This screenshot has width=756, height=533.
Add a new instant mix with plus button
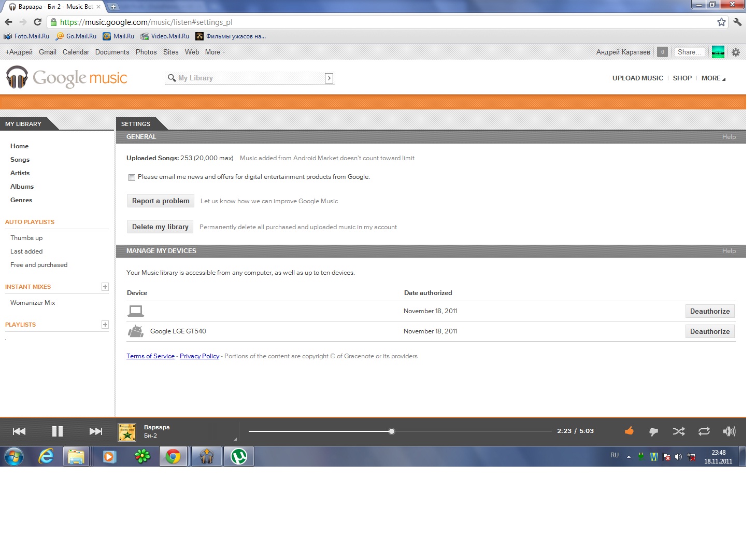pyautogui.click(x=105, y=287)
